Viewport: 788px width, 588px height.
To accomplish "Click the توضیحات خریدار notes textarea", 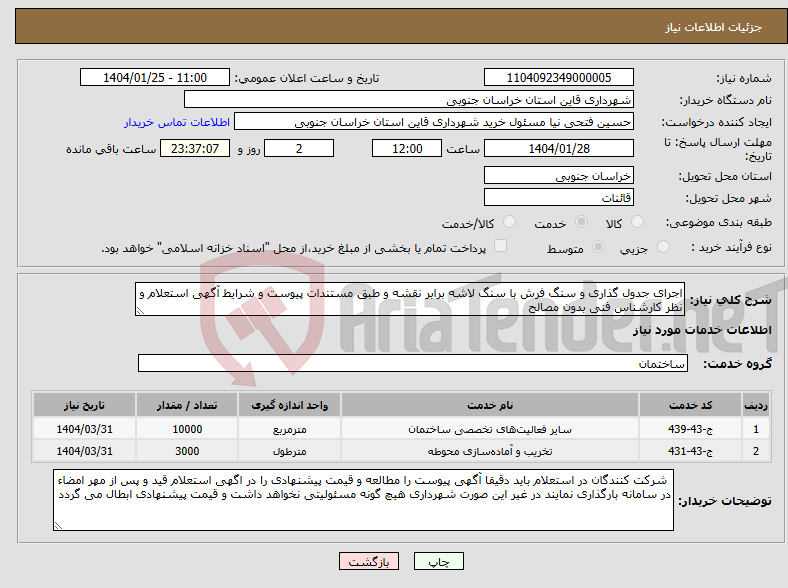I will coord(363,500).
